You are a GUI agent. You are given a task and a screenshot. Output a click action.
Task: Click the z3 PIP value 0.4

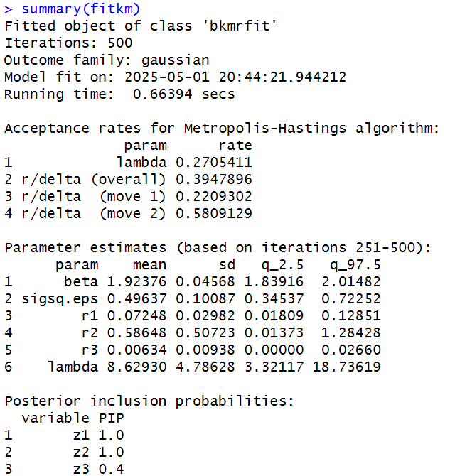pyautogui.click(x=111, y=469)
